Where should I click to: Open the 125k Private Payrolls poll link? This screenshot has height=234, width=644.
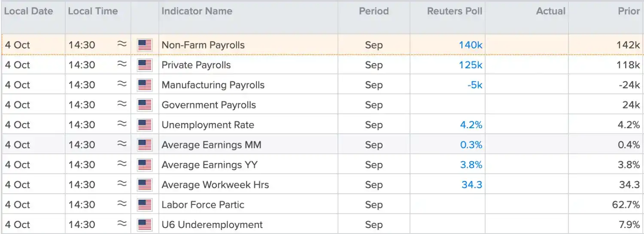click(x=471, y=65)
